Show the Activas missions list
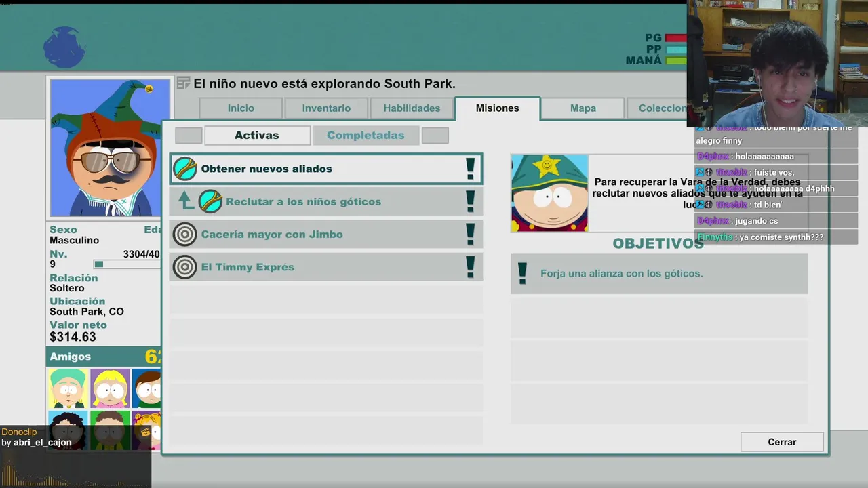Screen dimensions: 868x488 pyautogui.click(x=257, y=136)
